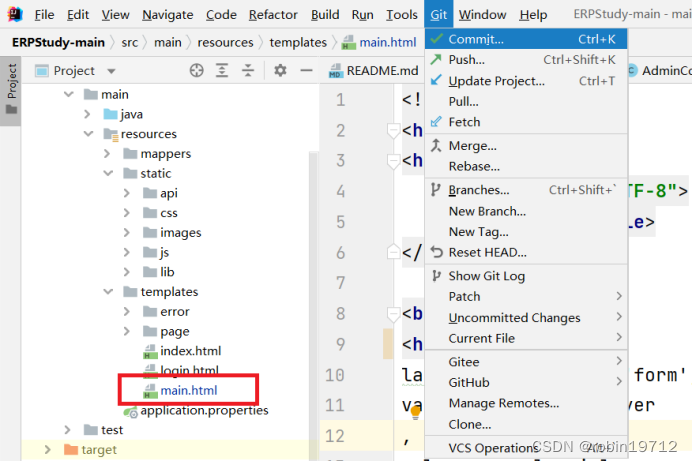
Task: Open the Project tool window side tab
Action: tap(11, 91)
